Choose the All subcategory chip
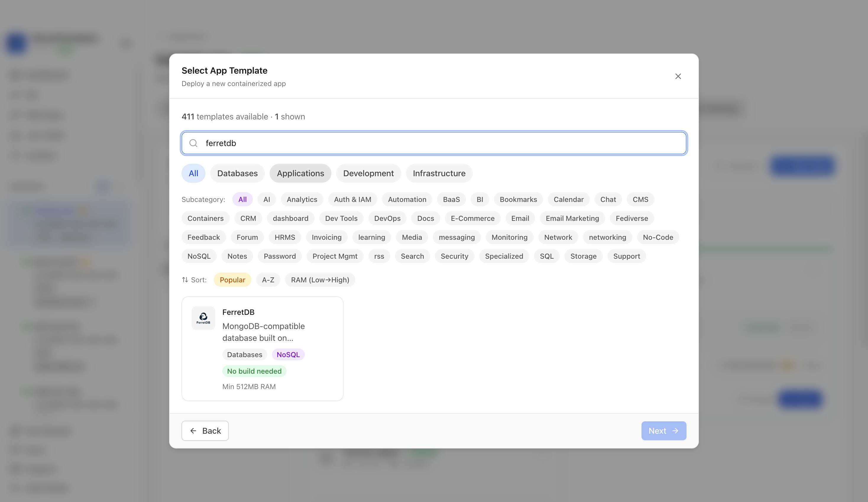 click(x=242, y=200)
